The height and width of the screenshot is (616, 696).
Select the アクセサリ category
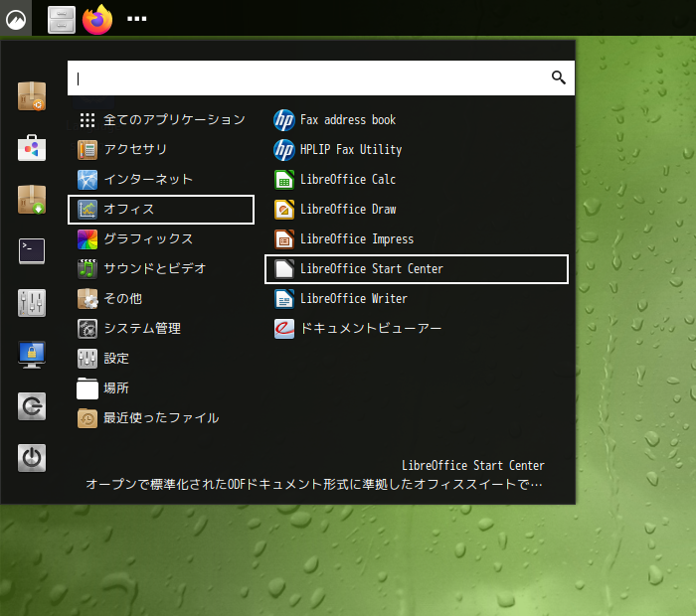tap(161, 150)
